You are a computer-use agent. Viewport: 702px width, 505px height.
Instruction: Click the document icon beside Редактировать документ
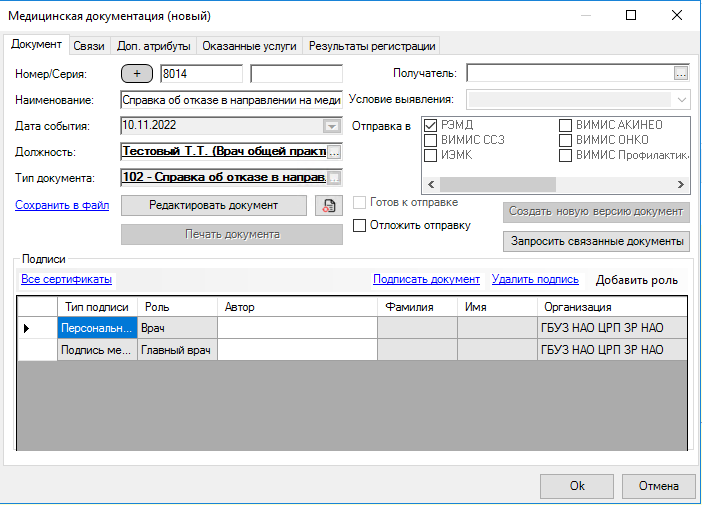327,205
